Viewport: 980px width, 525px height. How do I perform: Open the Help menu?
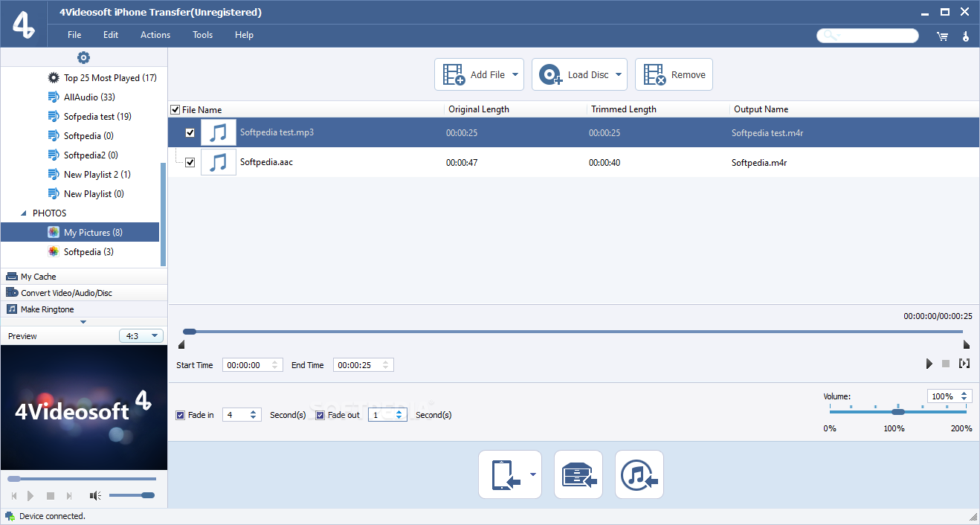tap(245, 35)
